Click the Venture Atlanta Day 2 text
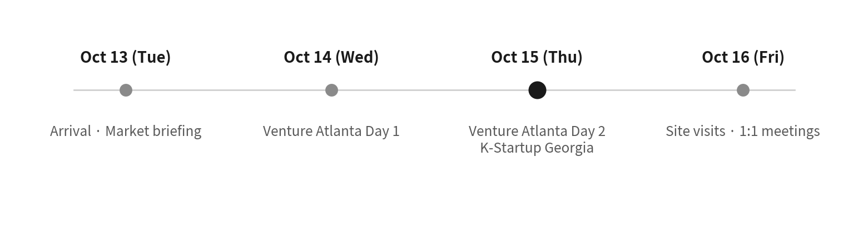 [x=537, y=132]
